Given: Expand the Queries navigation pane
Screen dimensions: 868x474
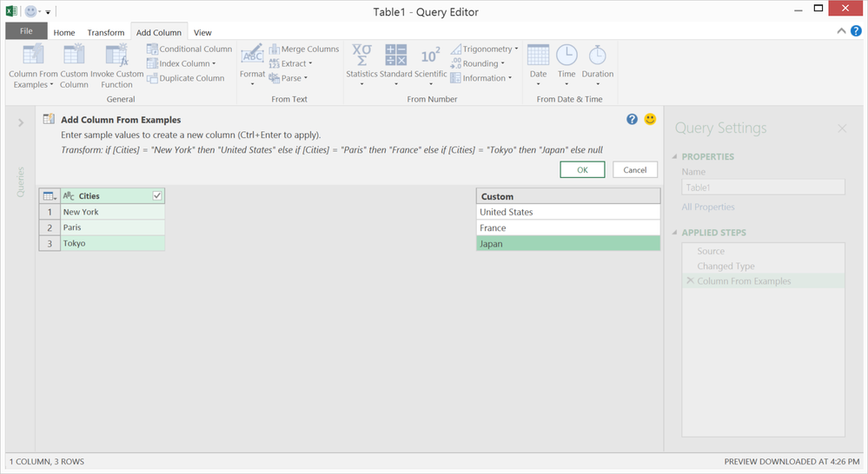Looking at the screenshot, I should (x=21, y=122).
